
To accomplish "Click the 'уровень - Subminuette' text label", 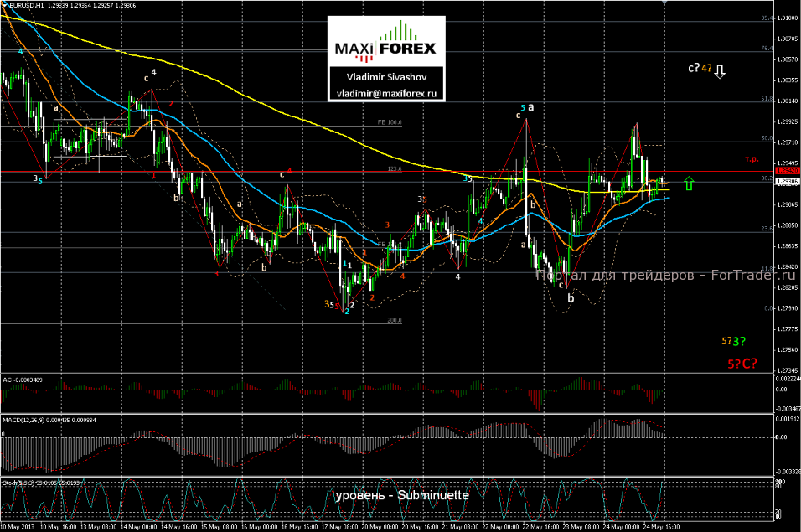I will coord(402,495).
